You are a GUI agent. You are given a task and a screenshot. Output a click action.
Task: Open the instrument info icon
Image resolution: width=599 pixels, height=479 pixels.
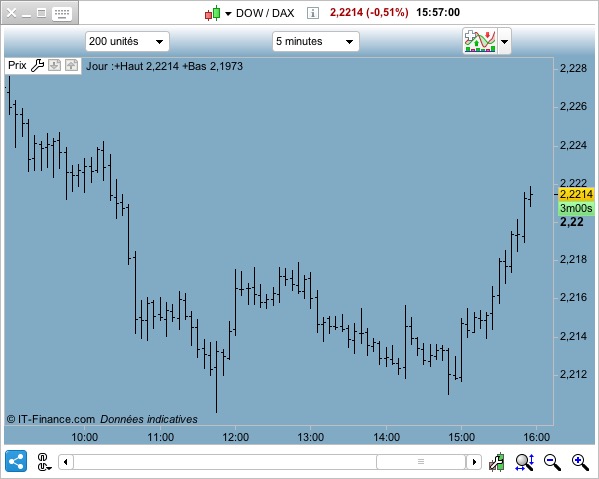pos(312,13)
